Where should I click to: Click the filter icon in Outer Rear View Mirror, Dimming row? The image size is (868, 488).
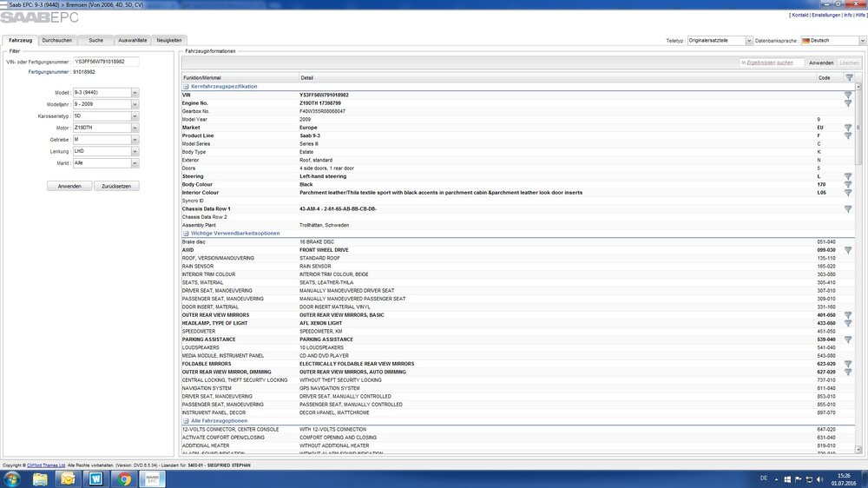click(x=847, y=373)
